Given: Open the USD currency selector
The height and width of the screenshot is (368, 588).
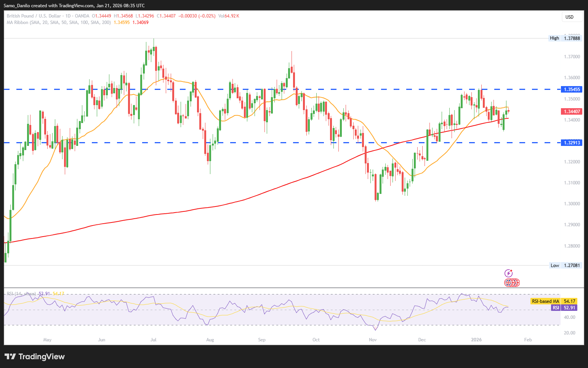Looking at the screenshot, I should [572, 17].
